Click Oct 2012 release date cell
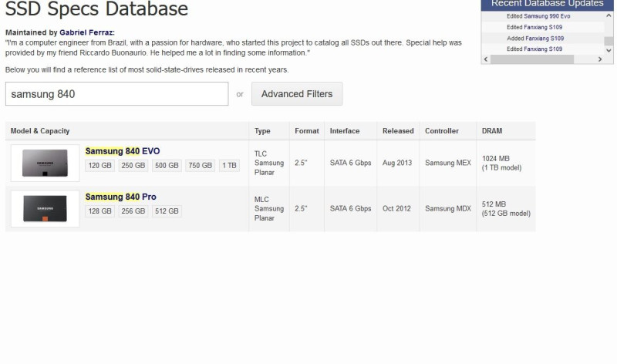Screen dimensions: 617x364 pos(396,208)
